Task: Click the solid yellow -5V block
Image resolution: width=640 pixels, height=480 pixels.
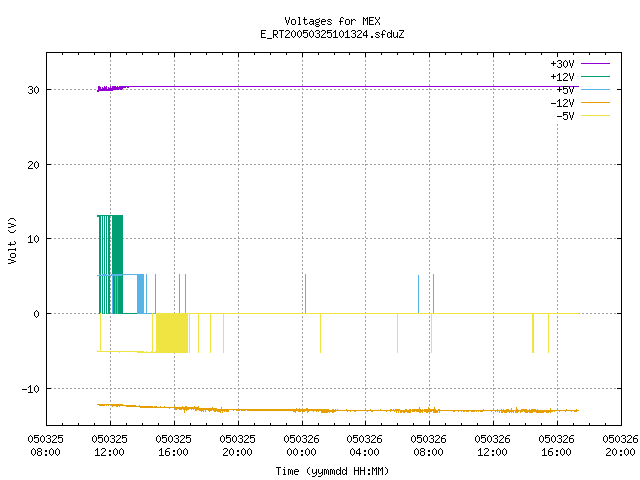Action: (x=172, y=333)
